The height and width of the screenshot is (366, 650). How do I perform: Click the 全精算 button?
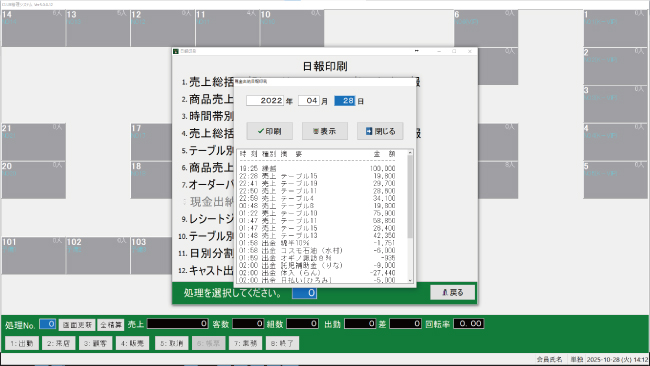click(111, 325)
